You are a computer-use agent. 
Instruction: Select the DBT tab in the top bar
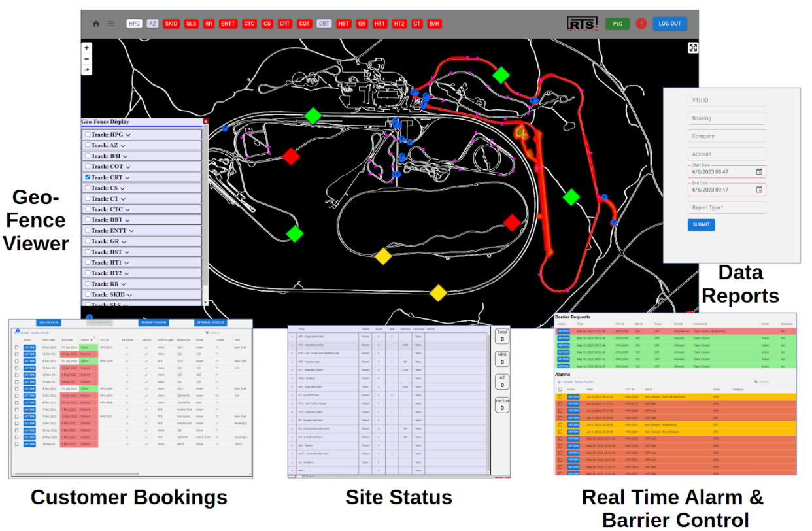click(323, 24)
